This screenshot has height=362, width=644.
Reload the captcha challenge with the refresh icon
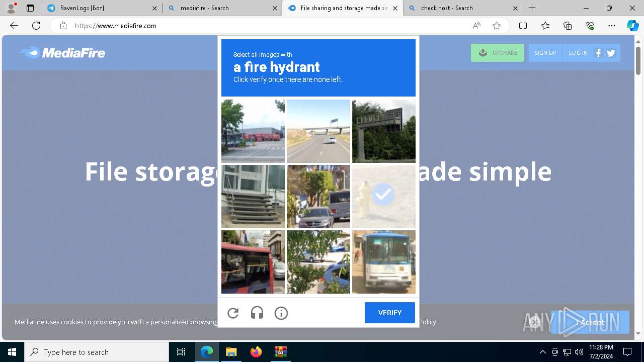pos(233,313)
